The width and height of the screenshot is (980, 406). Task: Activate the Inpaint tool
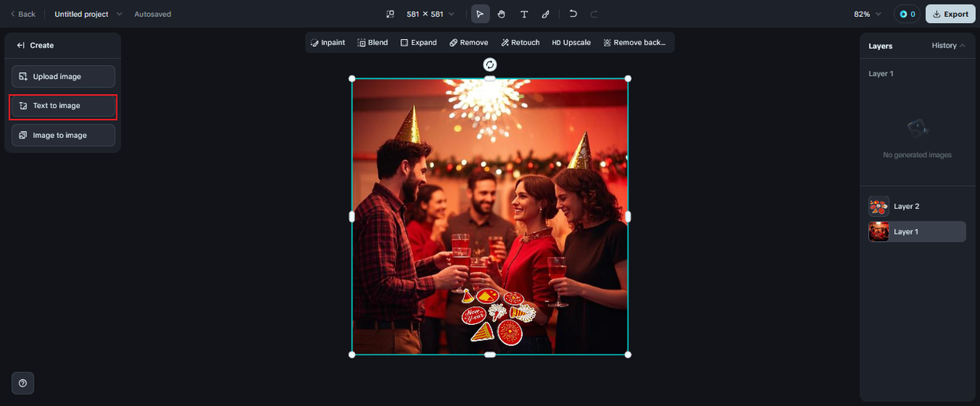328,43
